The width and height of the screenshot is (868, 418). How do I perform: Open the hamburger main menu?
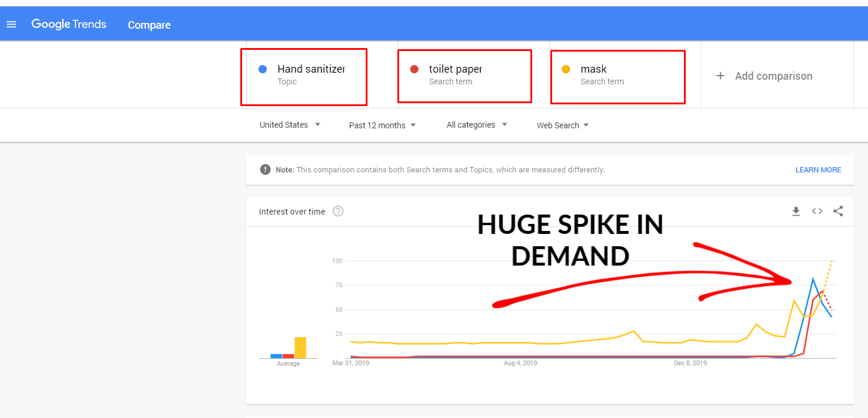pos(11,25)
